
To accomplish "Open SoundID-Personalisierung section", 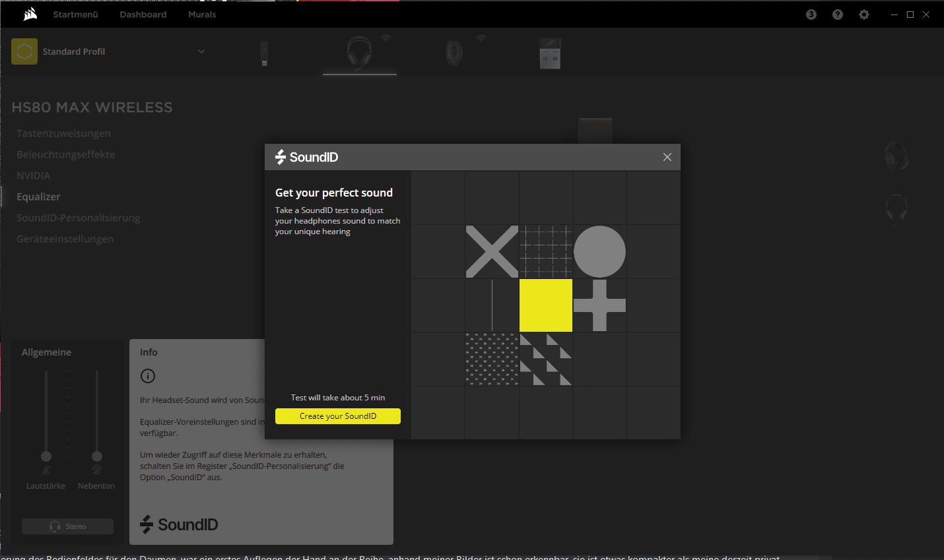I will 79,218.
